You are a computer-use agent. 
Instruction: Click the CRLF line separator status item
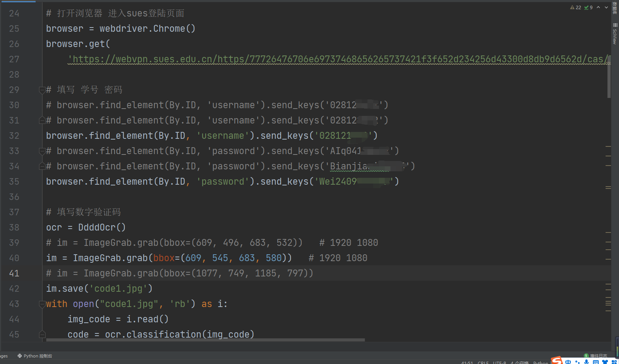pos(483,362)
